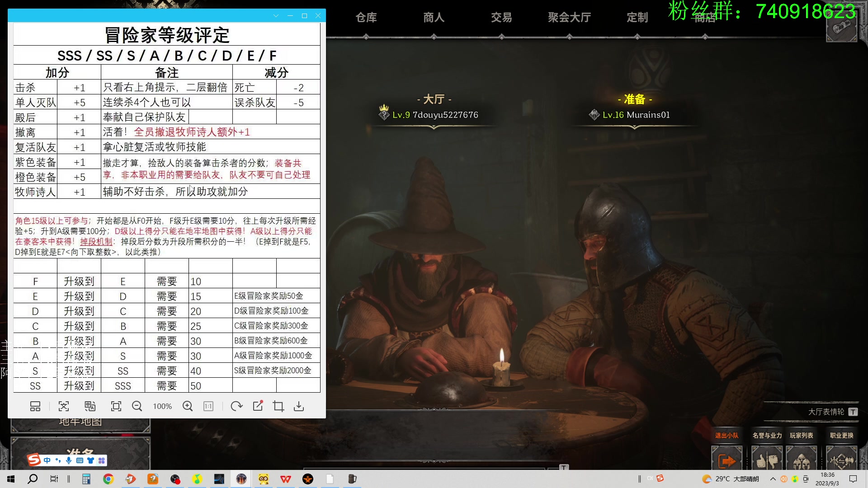Image resolution: width=868 pixels, height=488 pixels.
Task: Open the 仓库 tab in game menu
Action: [366, 18]
